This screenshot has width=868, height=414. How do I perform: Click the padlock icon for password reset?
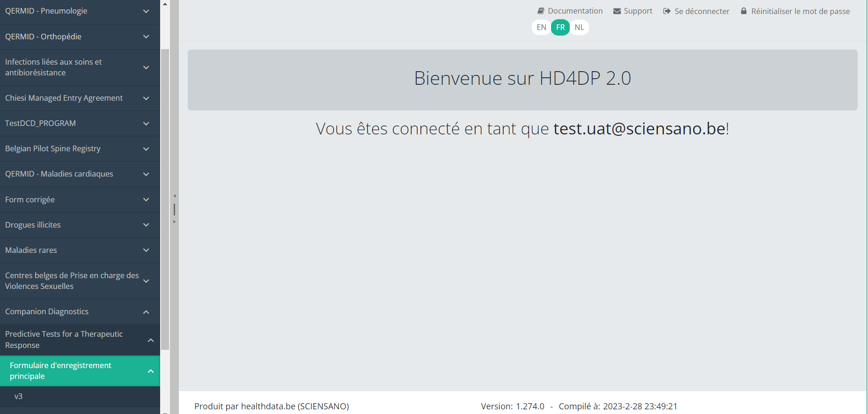point(743,11)
